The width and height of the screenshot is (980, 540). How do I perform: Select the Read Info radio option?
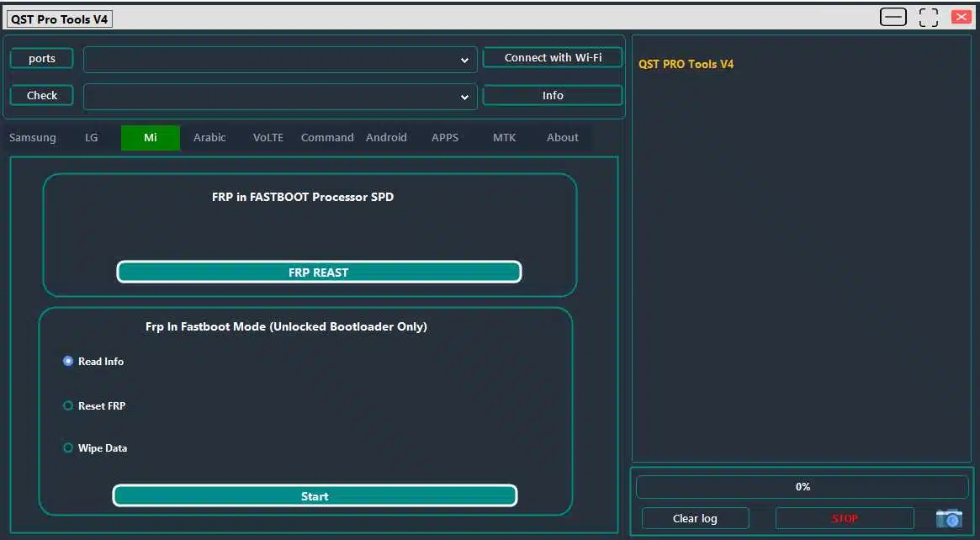93,361
